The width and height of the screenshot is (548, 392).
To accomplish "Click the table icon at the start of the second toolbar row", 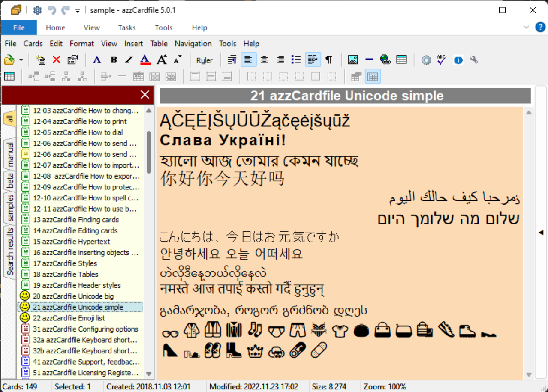I will click(x=9, y=77).
